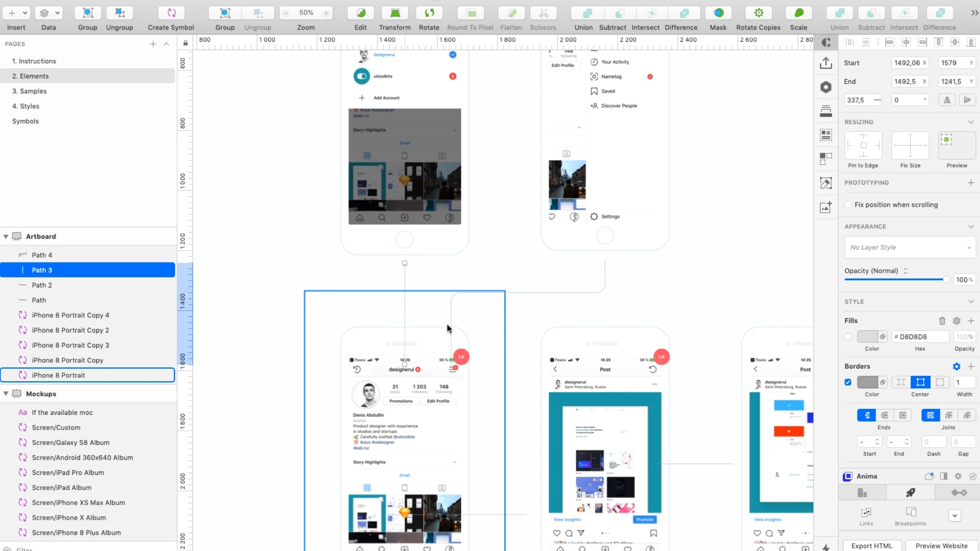Click the Scale tool icon
This screenshot has height=551, width=980.
pos(799,13)
